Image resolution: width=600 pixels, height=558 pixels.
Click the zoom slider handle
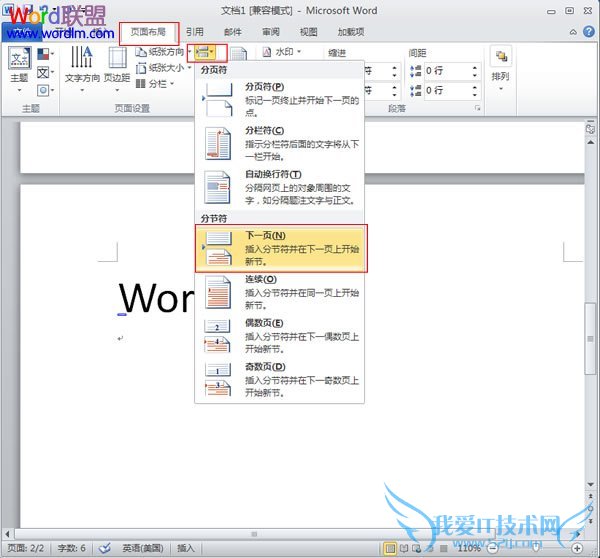(x=536, y=548)
